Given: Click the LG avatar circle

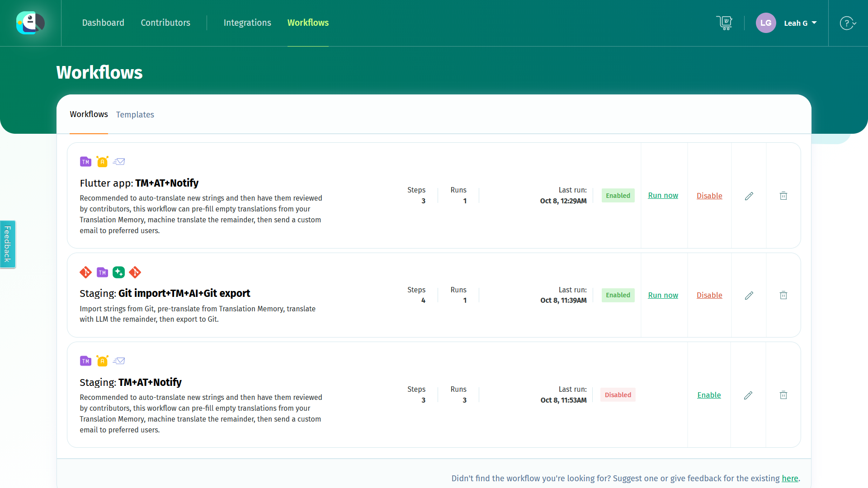Looking at the screenshot, I should 766,23.
